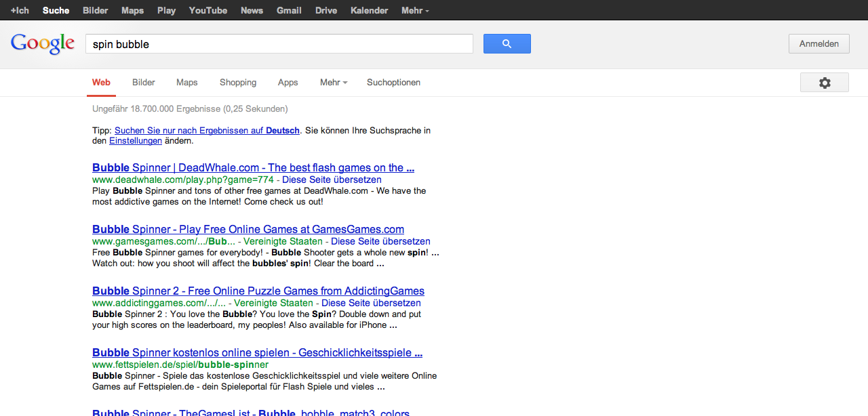Select the Apps results tab

click(288, 83)
